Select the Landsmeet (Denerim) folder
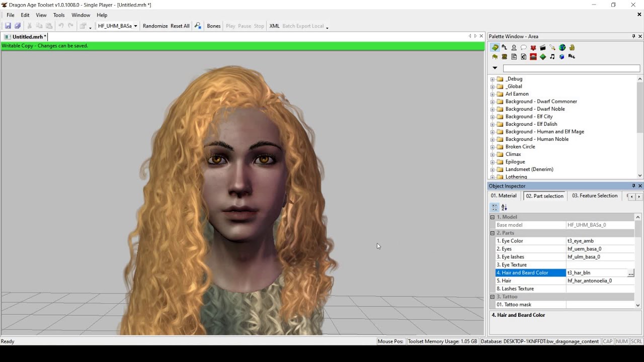Screen dimensions: 644x362 click(x=529, y=169)
